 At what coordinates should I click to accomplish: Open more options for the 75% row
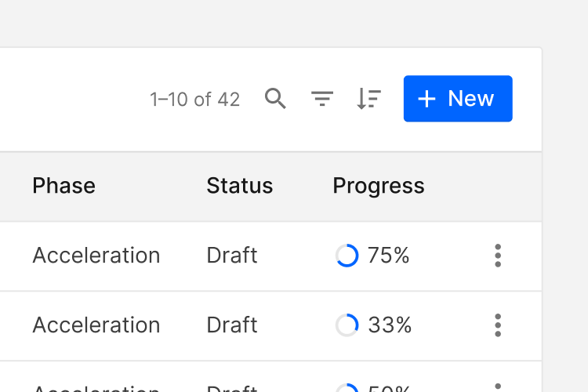click(x=498, y=256)
